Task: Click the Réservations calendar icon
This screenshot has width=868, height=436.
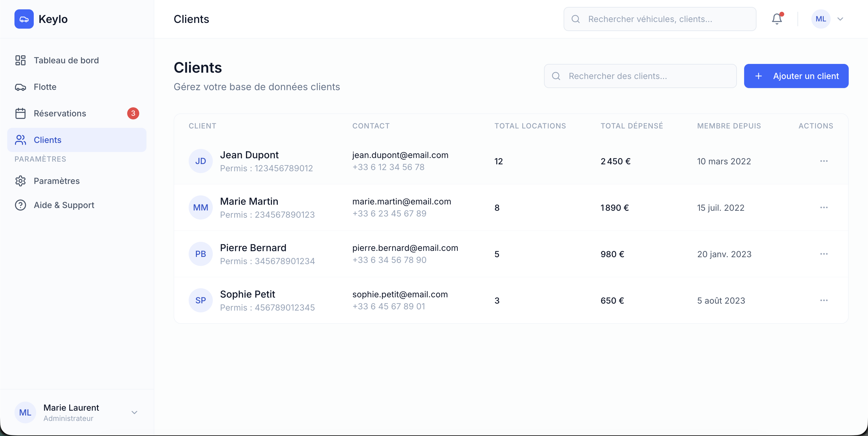Action: (20, 113)
